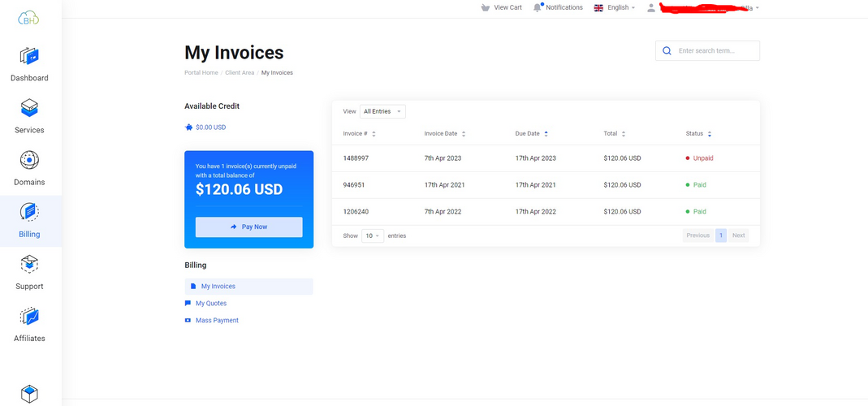Click the Next pagination button
Viewport: 868px width, 406px height.
[738, 235]
